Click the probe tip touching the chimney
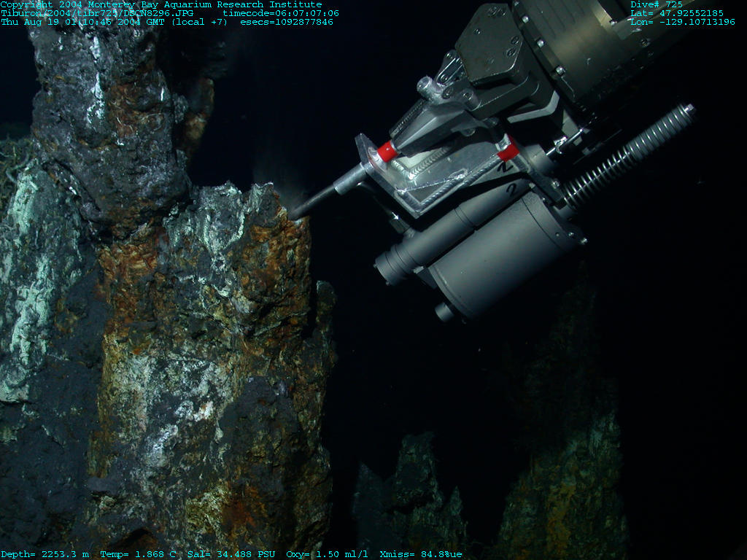The image size is (747, 560). (295, 214)
